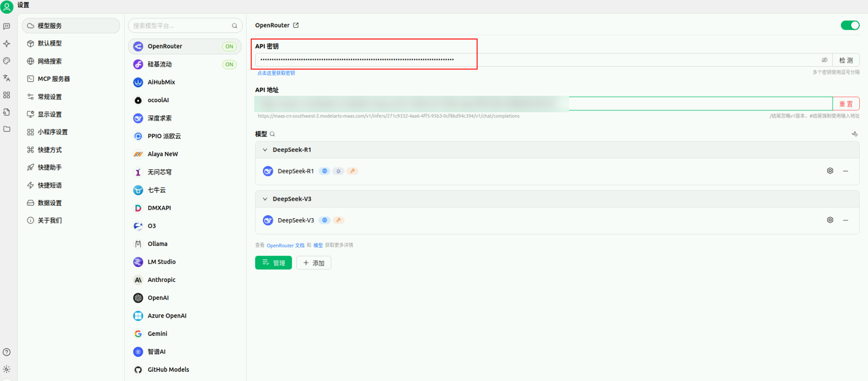This screenshot has width=868, height=381.
Task: Click the DeepSeek-R1 model logo
Action: (268, 171)
